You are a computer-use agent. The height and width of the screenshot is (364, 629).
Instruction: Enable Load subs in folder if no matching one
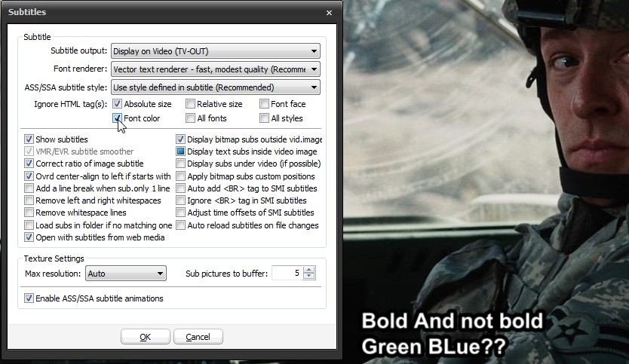[x=29, y=225]
